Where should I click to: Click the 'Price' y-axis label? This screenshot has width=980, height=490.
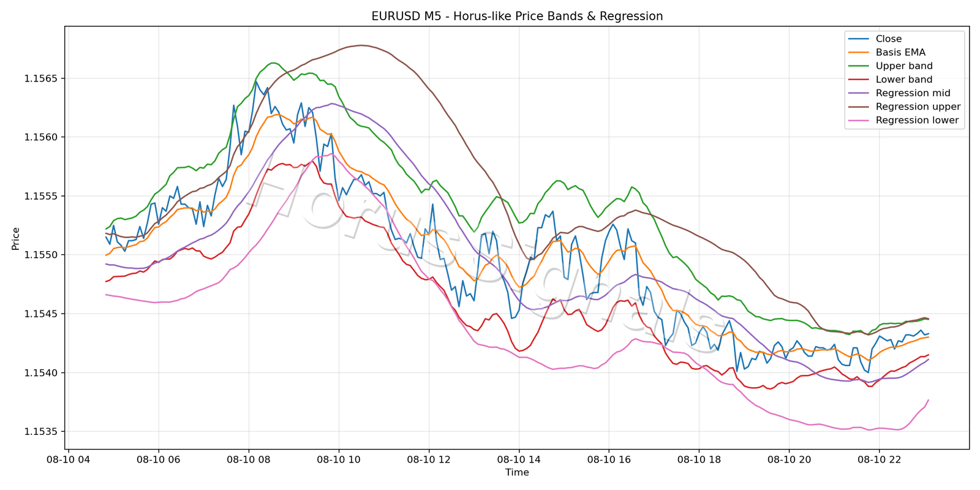[16, 238]
